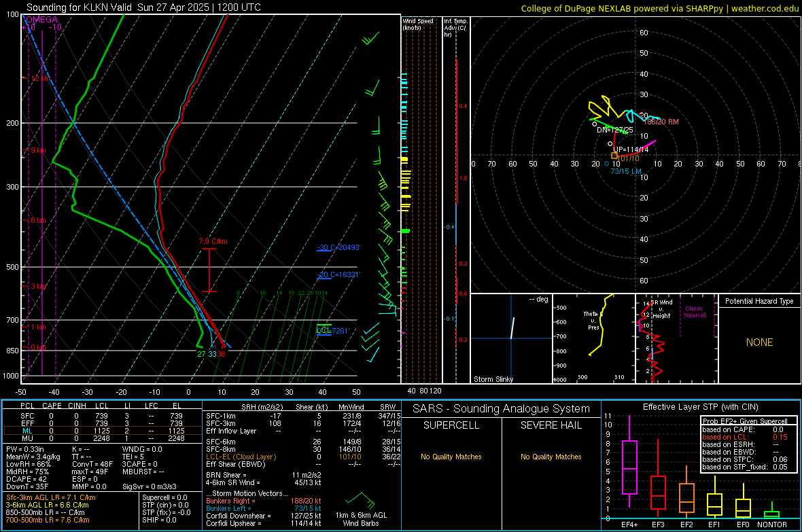Click 'No Quality Matches' under SUPERCELL
This screenshot has width=802, height=532.
pos(451,457)
